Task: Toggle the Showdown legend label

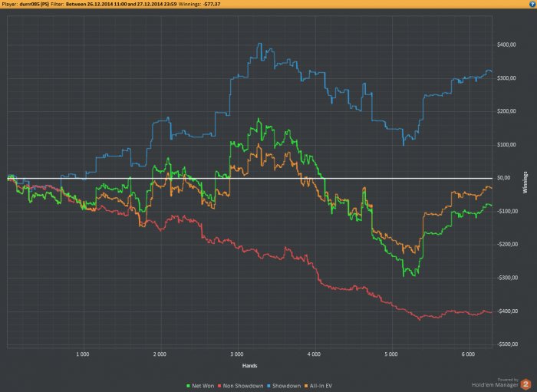Action: [286, 386]
